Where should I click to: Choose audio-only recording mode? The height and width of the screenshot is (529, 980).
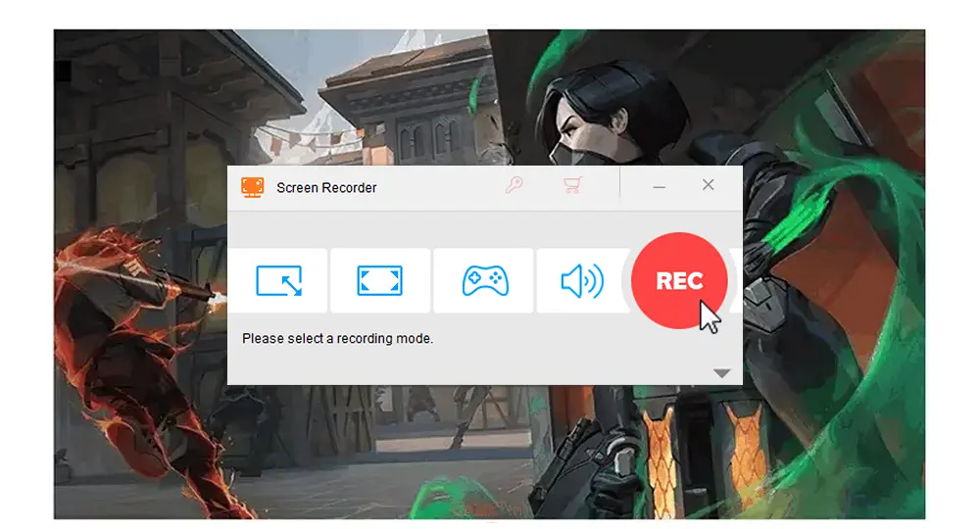582,280
